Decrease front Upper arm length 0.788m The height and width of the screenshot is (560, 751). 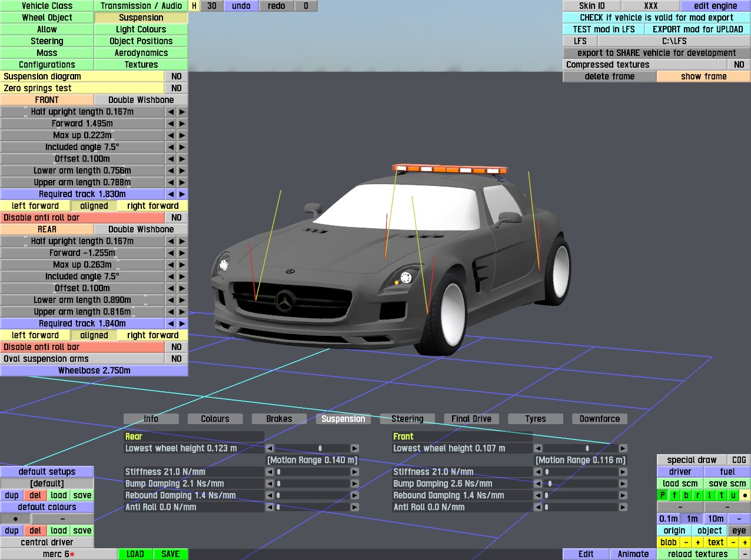171,182
